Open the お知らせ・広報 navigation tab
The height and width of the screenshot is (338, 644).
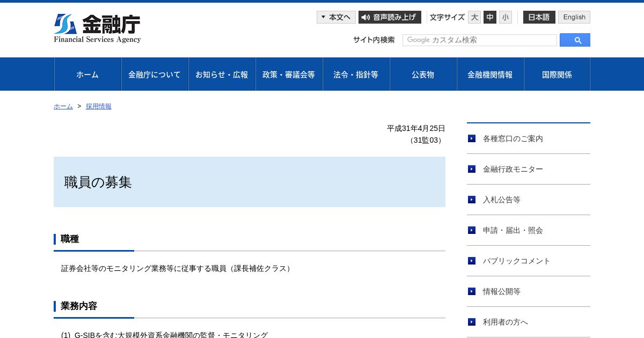click(222, 75)
